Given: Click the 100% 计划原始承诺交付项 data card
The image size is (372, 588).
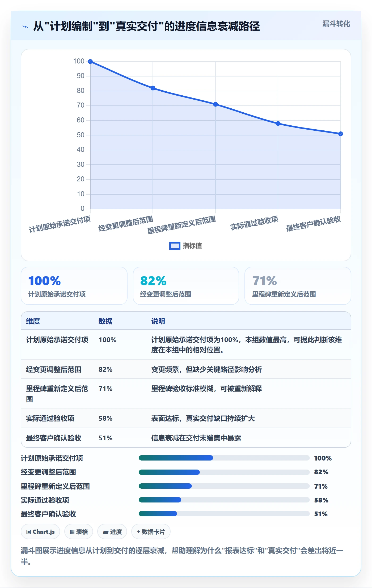Looking at the screenshot, I should [x=74, y=286].
